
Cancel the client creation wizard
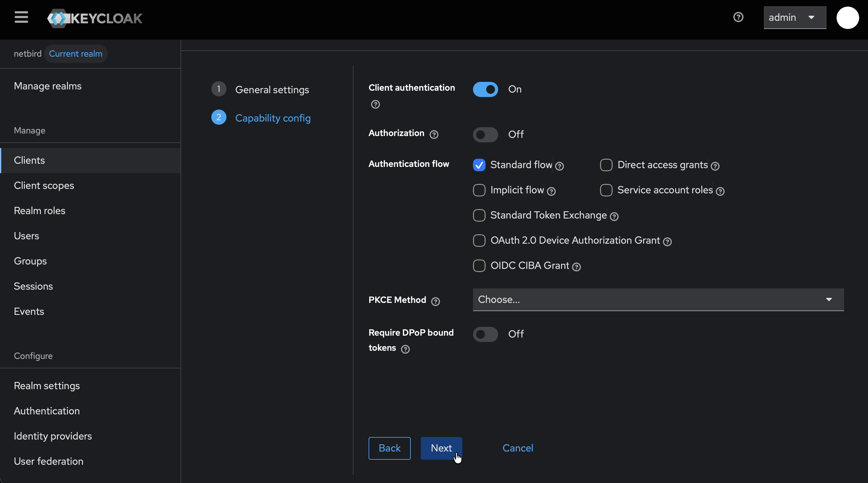[x=518, y=448]
